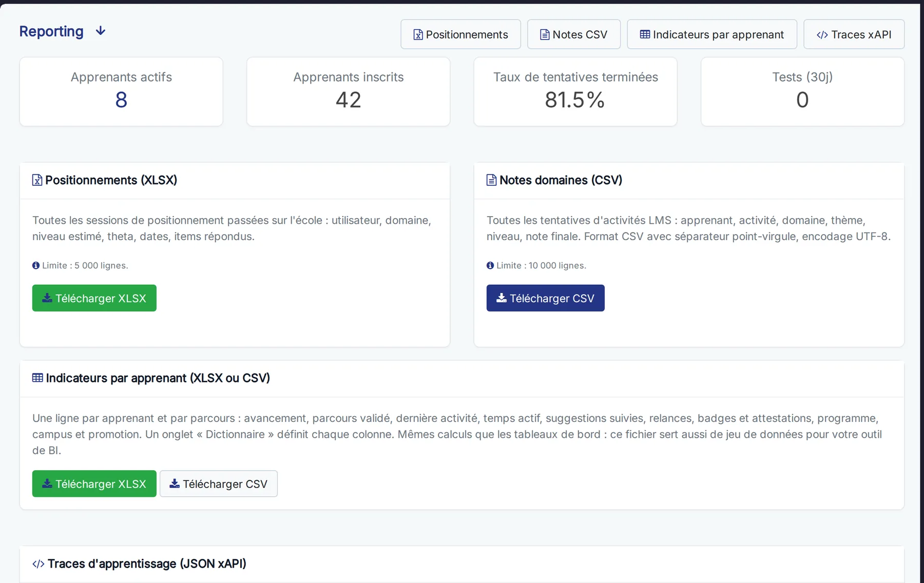The image size is (924, 583).
Task: Go to Indicateurs par apprenant shortcut
Action: [712, 34]
